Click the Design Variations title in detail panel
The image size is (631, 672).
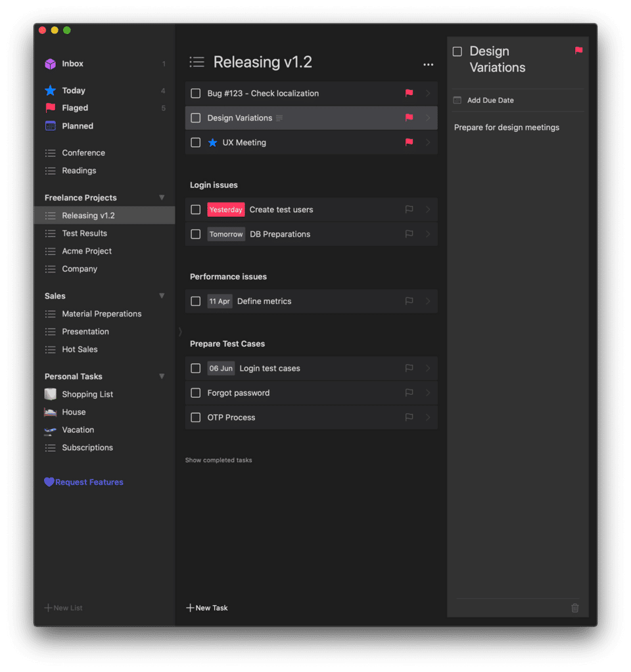497,59
